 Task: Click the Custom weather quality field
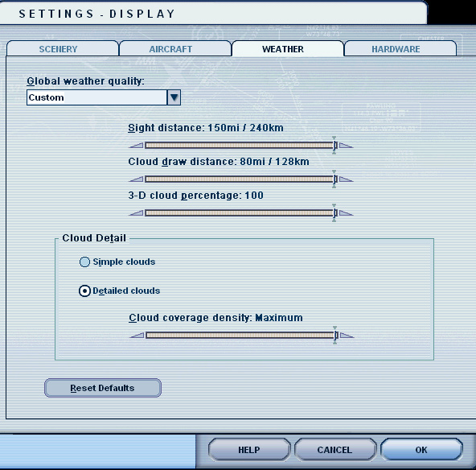(x=96, y=97)
